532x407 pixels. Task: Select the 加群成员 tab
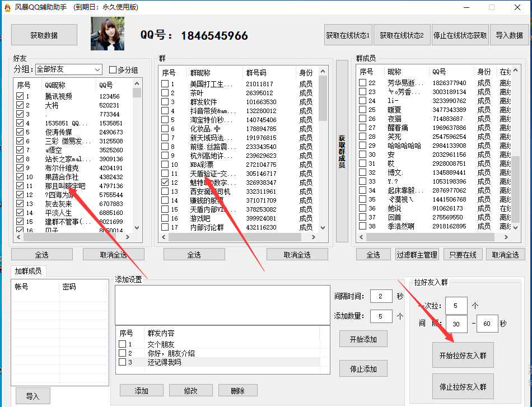click(x=28, y=271)
